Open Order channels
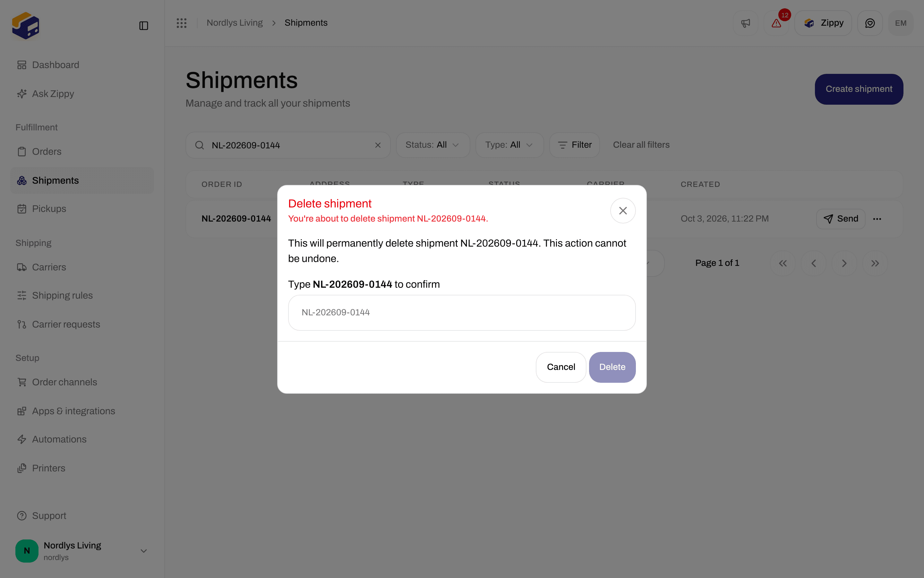This screenshot has width=924, height=578. click(82, 382)
